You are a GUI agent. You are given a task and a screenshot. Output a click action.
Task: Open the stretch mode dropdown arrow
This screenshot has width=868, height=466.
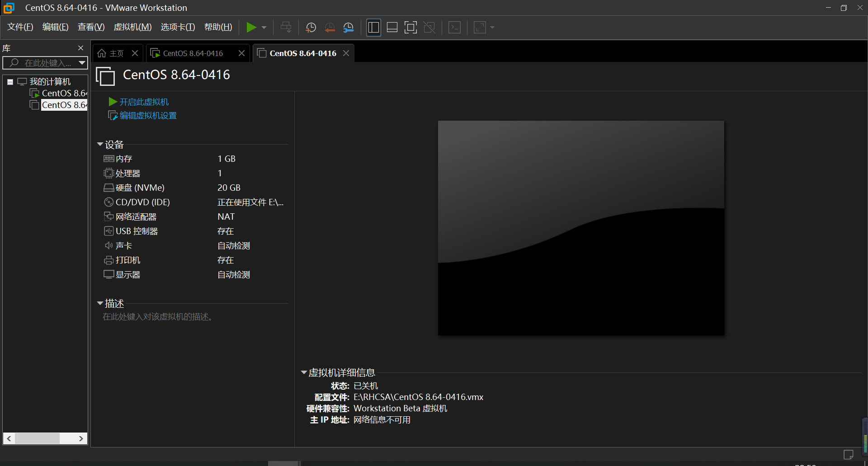pyautogui.click(x=492, y=28)
